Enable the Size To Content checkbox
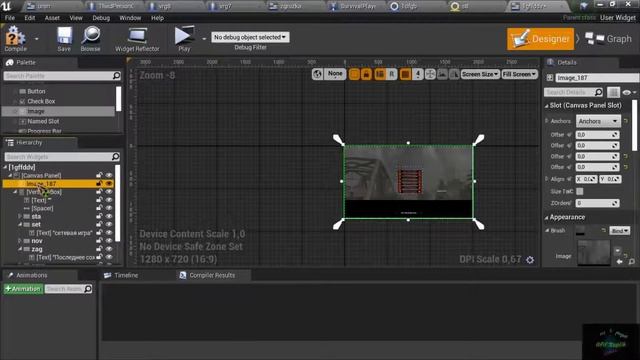640x360 pixels. coord(580,191)
